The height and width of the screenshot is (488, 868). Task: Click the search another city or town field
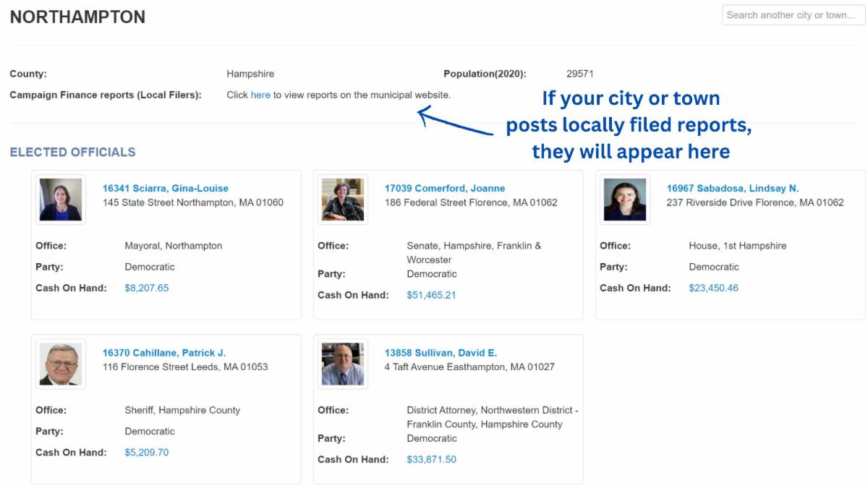pyautogui.click(x=793, y=15)
